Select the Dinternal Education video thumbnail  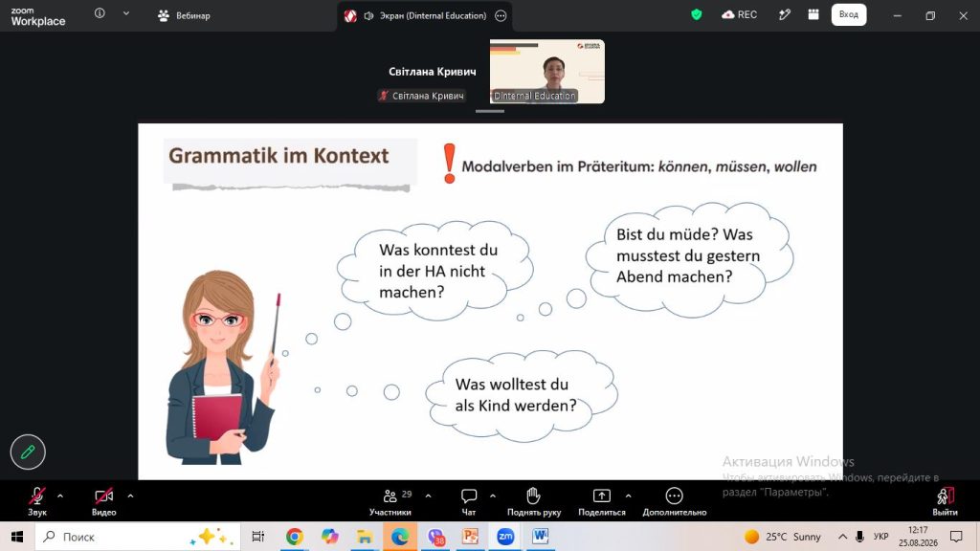[x=546, y=71]
